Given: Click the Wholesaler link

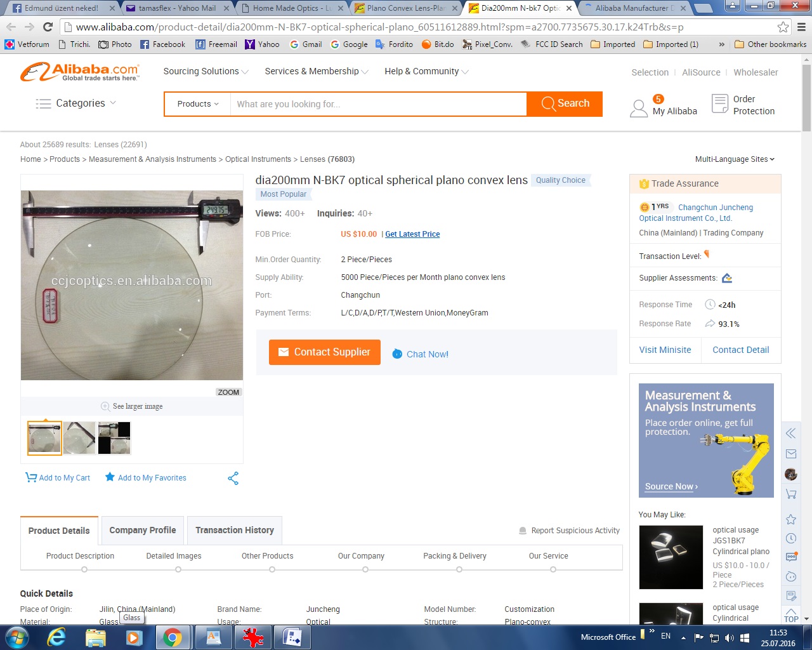Looking at the screenshot, I should pyautogui.click(x=756, y=72).
